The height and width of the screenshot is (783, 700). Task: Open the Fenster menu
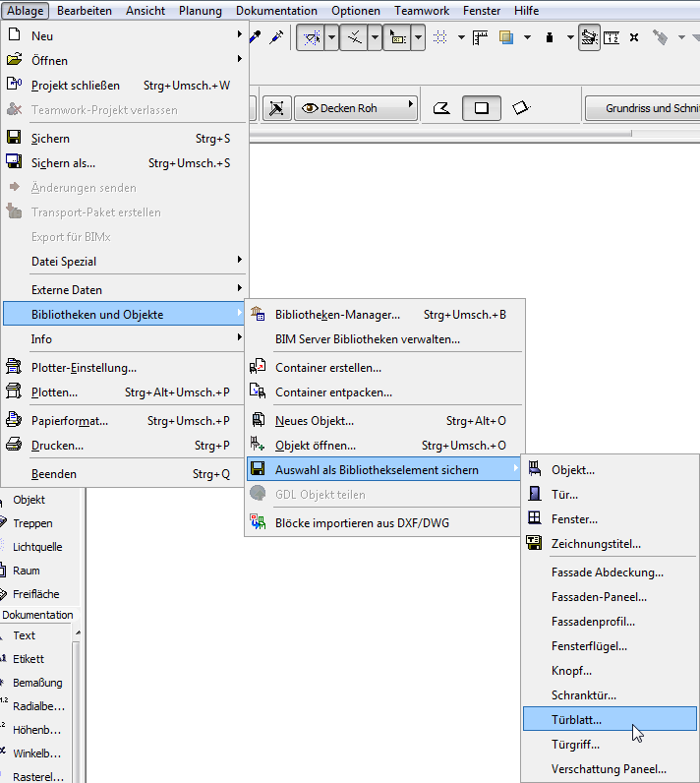click(482, 11)
